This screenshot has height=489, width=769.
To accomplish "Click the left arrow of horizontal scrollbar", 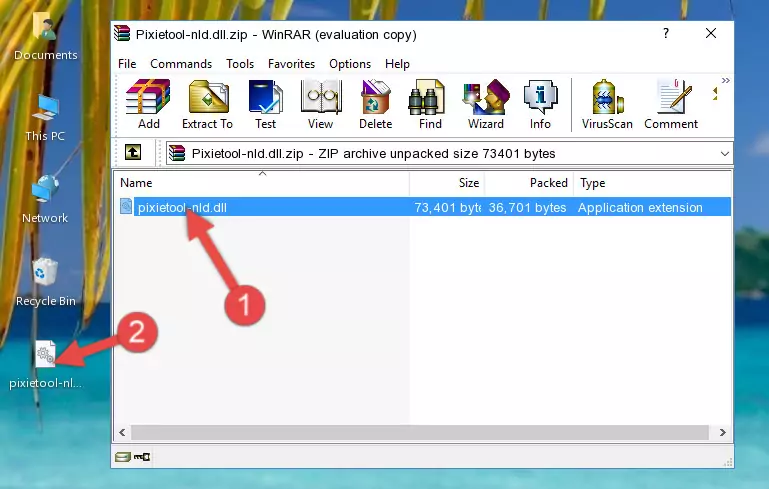I will pos(123,432).
